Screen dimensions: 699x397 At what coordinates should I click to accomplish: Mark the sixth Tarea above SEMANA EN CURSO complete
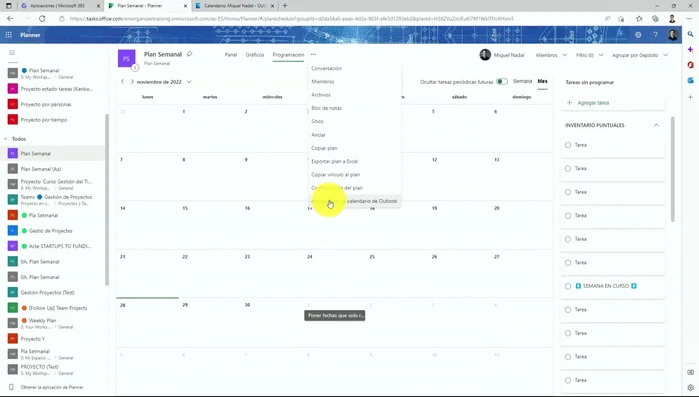click(567, 262)
